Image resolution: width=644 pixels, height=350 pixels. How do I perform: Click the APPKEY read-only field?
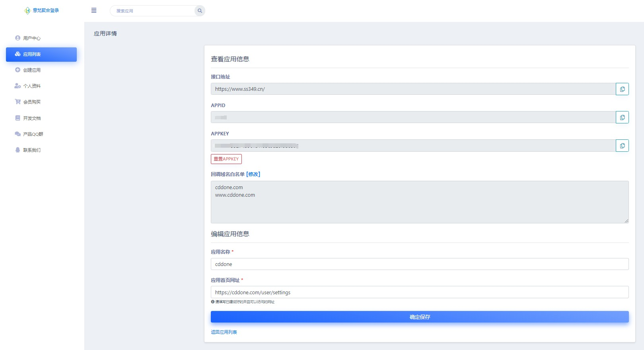pyautogui.click(x=413, y=145)
